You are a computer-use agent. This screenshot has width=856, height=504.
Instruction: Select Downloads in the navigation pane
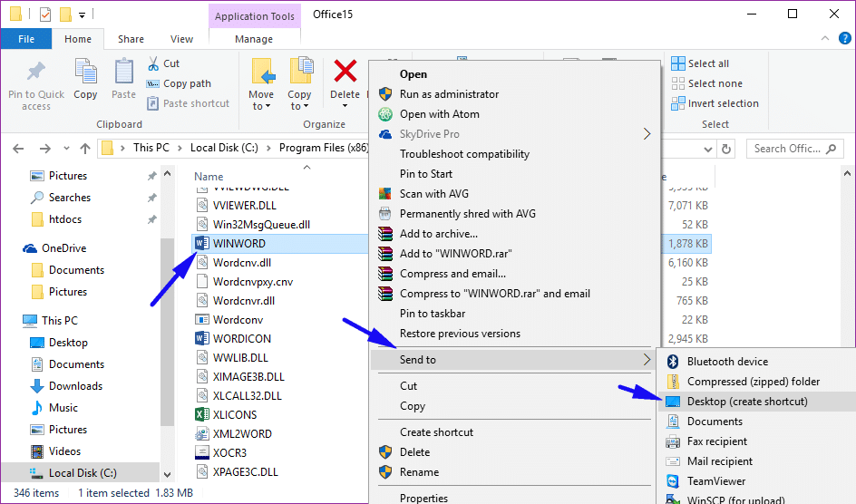pos(75,386)
